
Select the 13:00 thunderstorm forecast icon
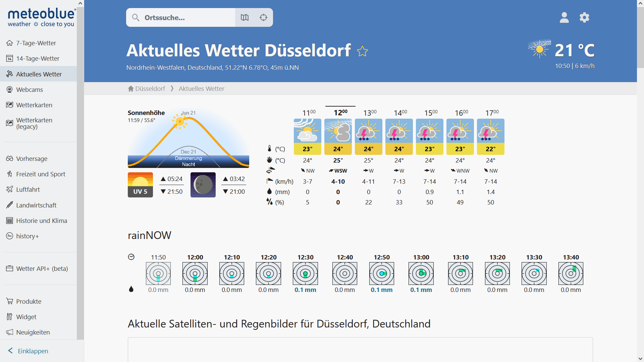368,131
